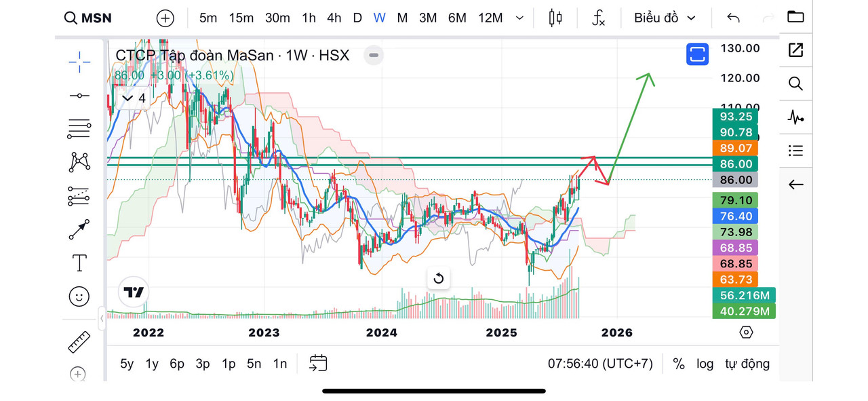
Task: Toggle tự động auto scale
Action: point(747,364)
